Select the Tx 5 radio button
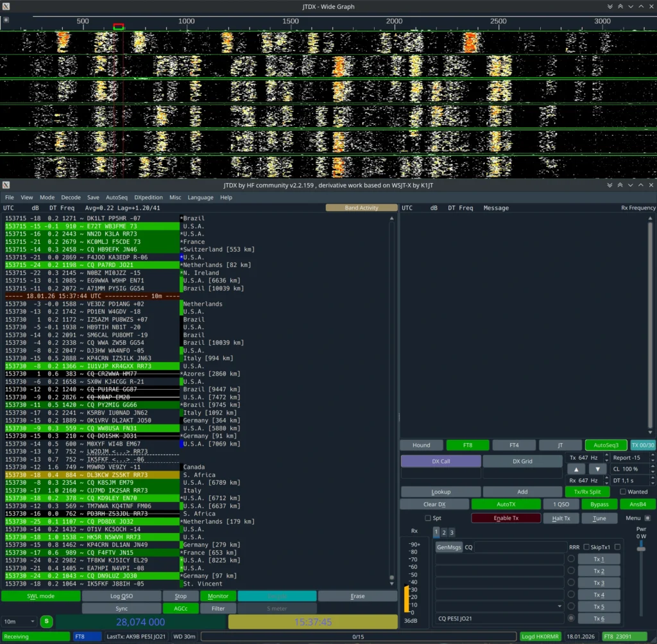The image size is (657, 644). click(x=570, y=607)
